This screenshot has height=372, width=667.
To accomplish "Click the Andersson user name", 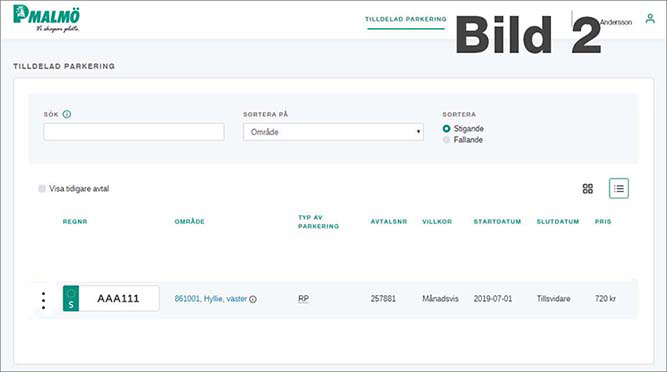I will point(616,22).
